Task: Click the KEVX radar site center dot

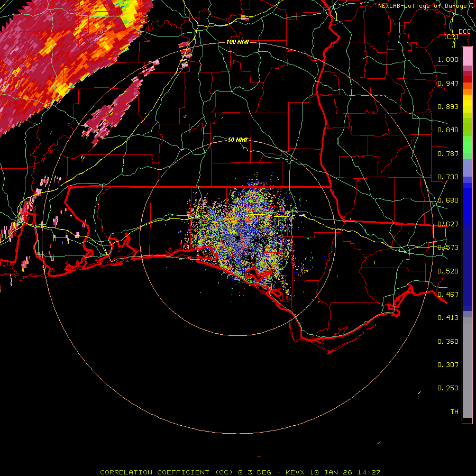Action: tap(237, 237)
